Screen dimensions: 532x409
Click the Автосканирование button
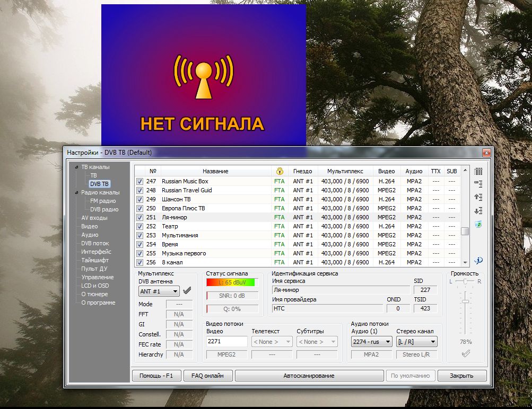pyautogui.click(x=309, y=376)
